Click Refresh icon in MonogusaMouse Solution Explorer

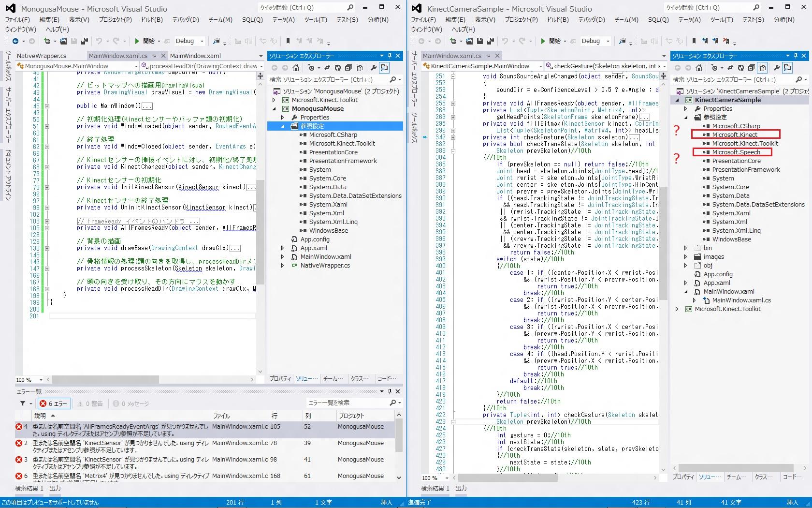click(338, 68)
